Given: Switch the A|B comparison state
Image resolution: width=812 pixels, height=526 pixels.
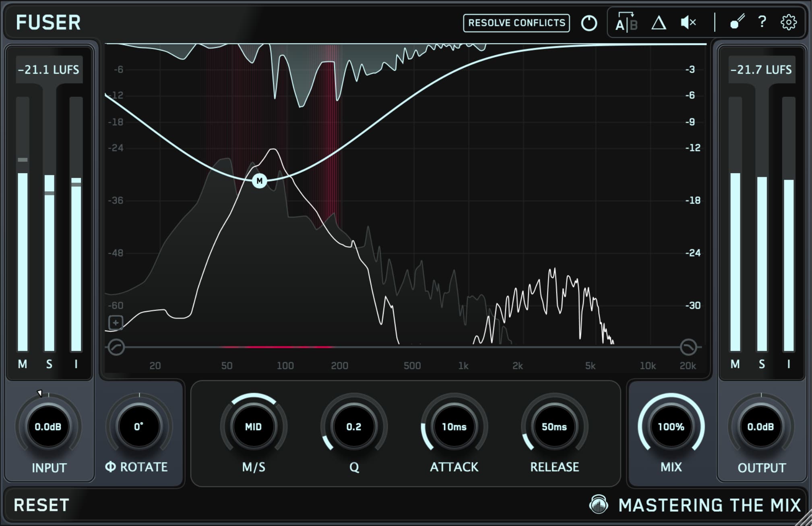Looking at the screenshot, I should [626, 23].
